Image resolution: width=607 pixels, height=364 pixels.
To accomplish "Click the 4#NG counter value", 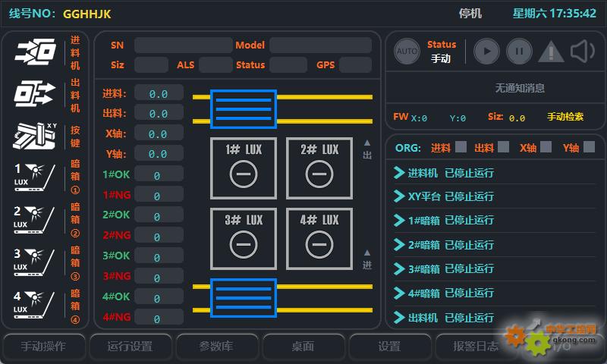I will click(159, 318).
